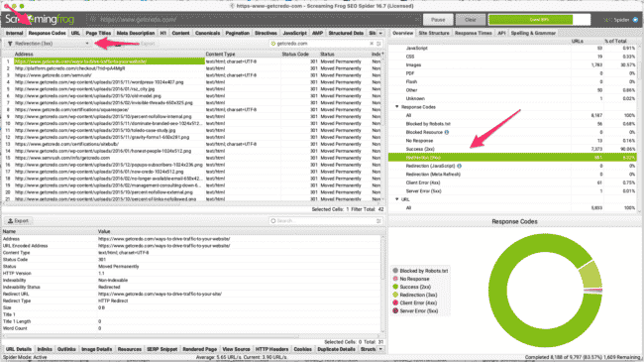Switch to the HTTP Headers bottom tab
Image resolution: width=644 pixels, height=362 pixels.
(271, 349)
